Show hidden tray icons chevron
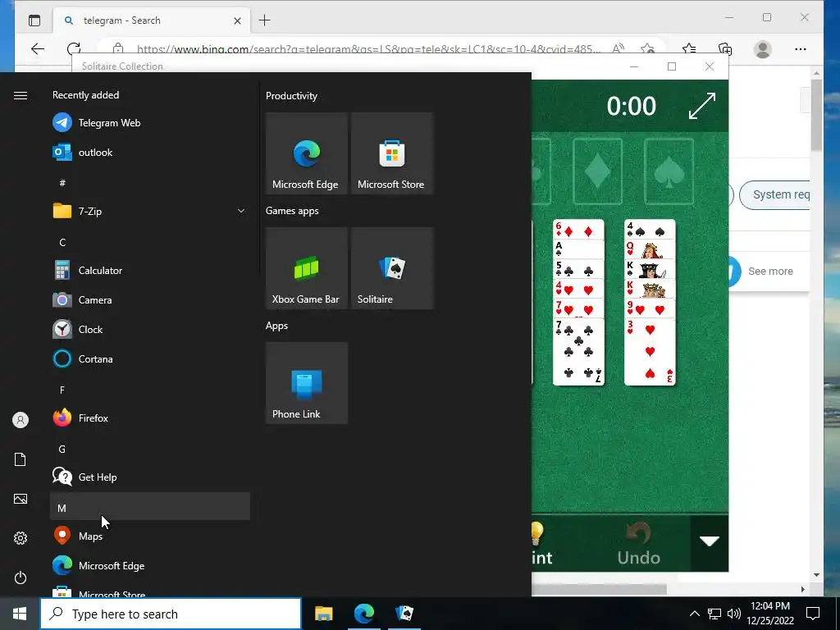Viewport: 840px width, 630px height. 694,614
